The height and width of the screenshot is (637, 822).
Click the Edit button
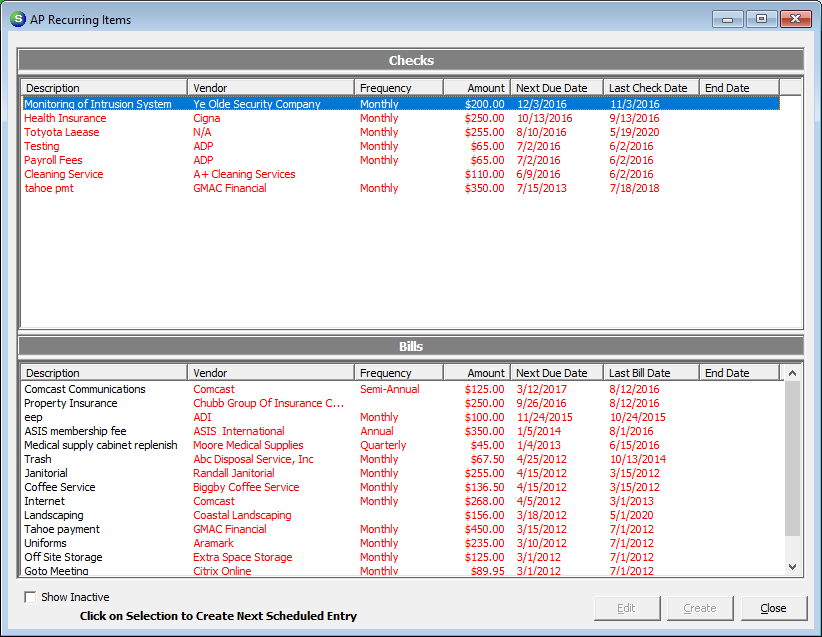click(x=626, y=608)
